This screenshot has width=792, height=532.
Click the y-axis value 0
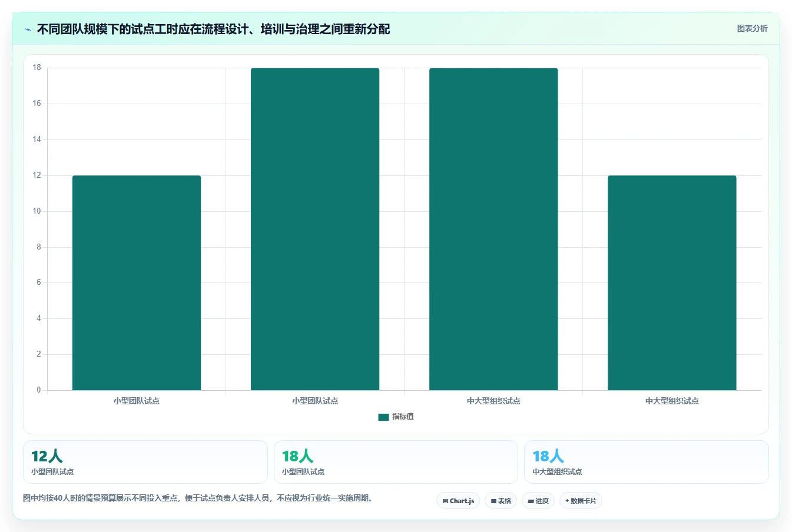[39, 390]
